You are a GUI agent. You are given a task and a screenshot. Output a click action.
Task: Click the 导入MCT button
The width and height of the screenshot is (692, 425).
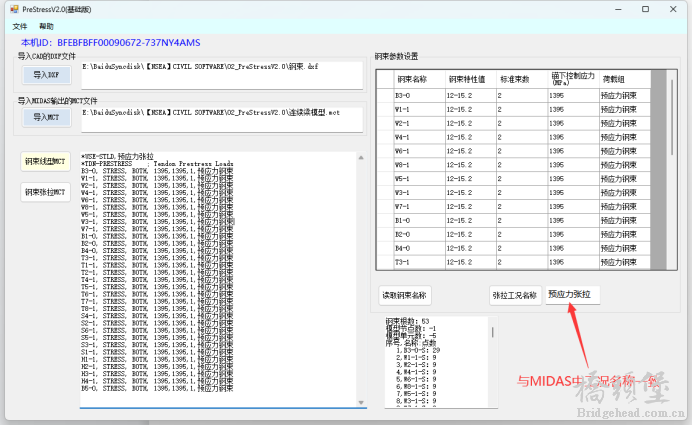pyautogui.click(x=46, y=117)
